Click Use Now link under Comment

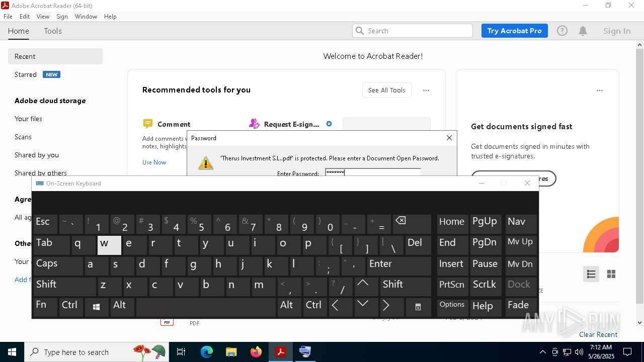pos(154,162)
